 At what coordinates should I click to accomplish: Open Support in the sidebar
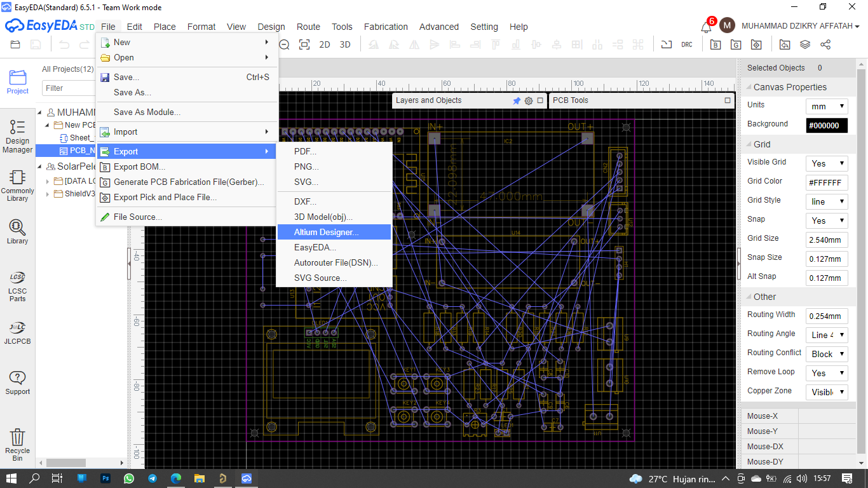[x=18, y=383]
